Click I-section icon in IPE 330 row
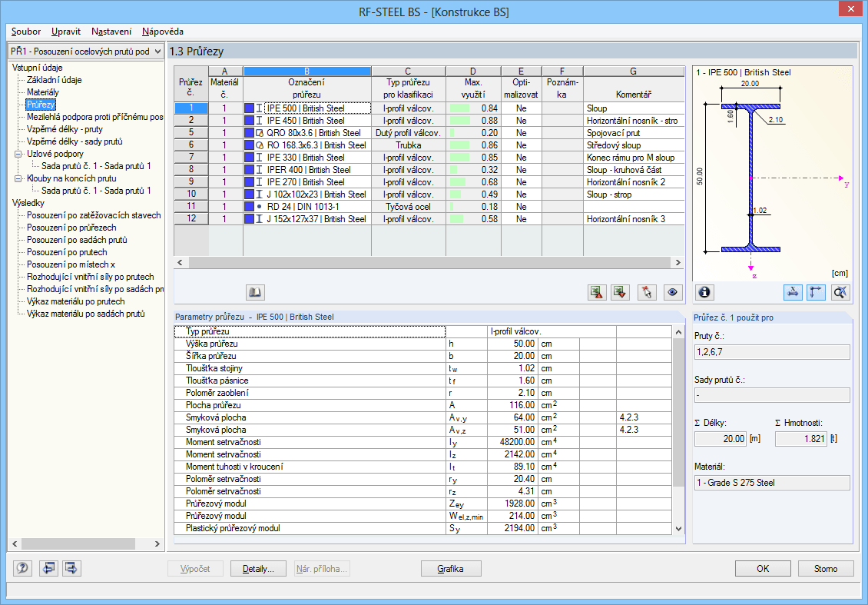The width and height of the screenshot is (868, 605). 259,158
